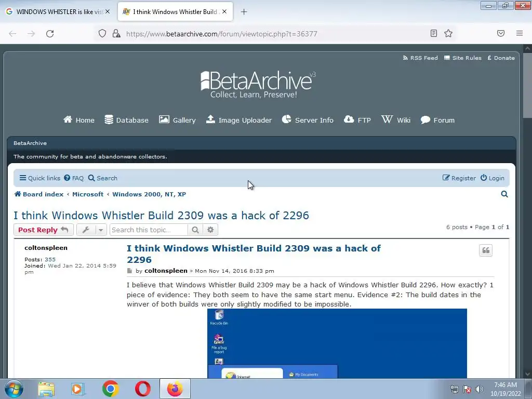Open the Save to Pocket icon
The width and height of the screenshot is (532, 399).
point(501,33)
